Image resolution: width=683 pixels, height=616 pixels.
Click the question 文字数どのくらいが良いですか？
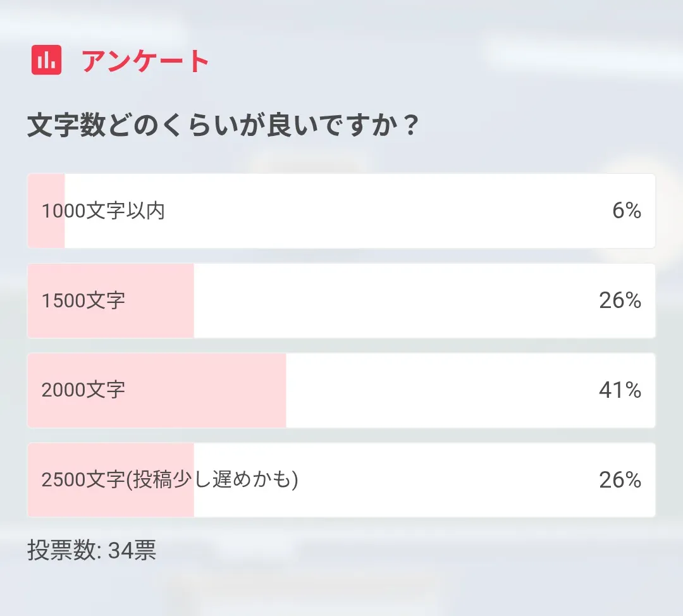223,126
